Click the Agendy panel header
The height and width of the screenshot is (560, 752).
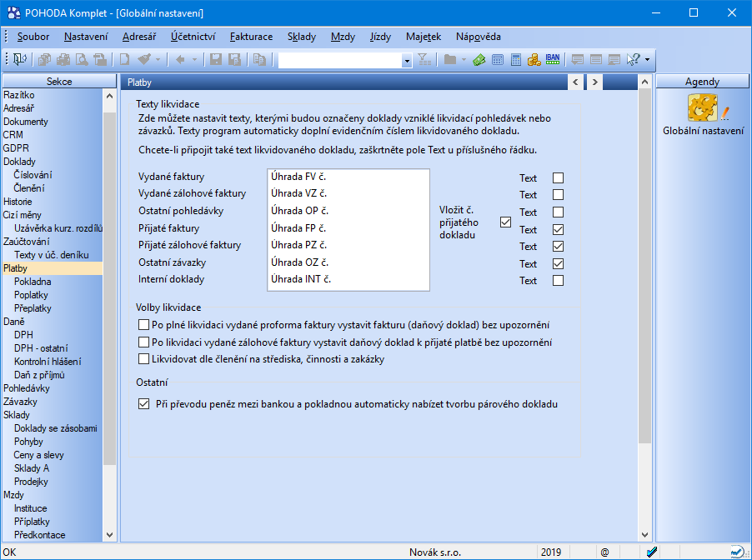702,82
